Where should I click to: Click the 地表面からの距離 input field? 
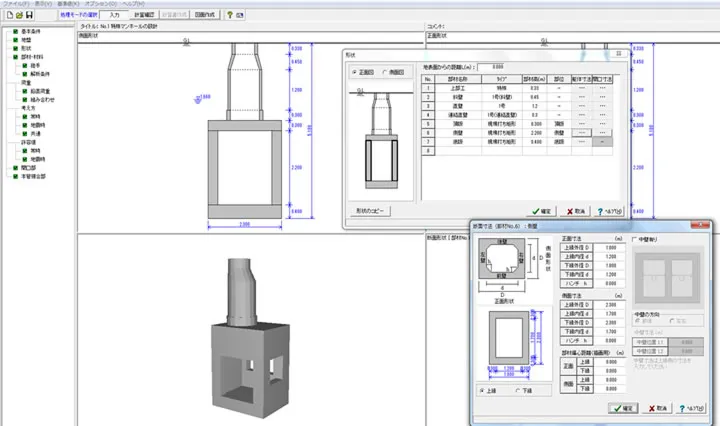tap(492, 67)
